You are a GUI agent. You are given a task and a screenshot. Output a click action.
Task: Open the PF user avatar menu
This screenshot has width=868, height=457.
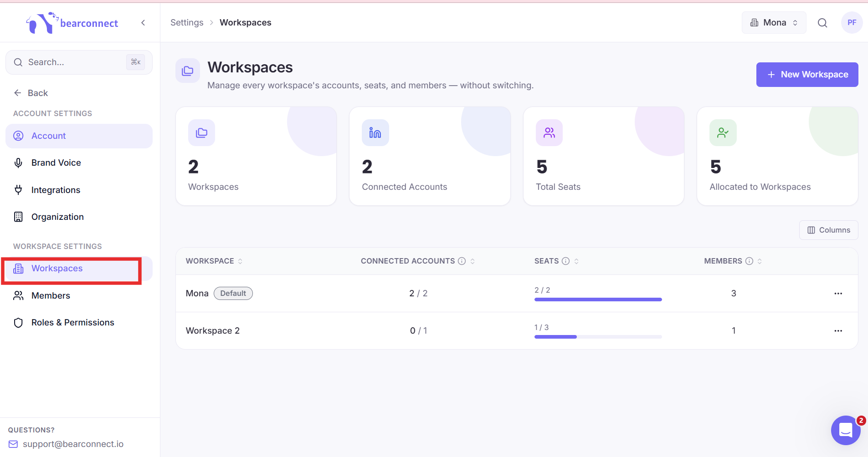851,23
